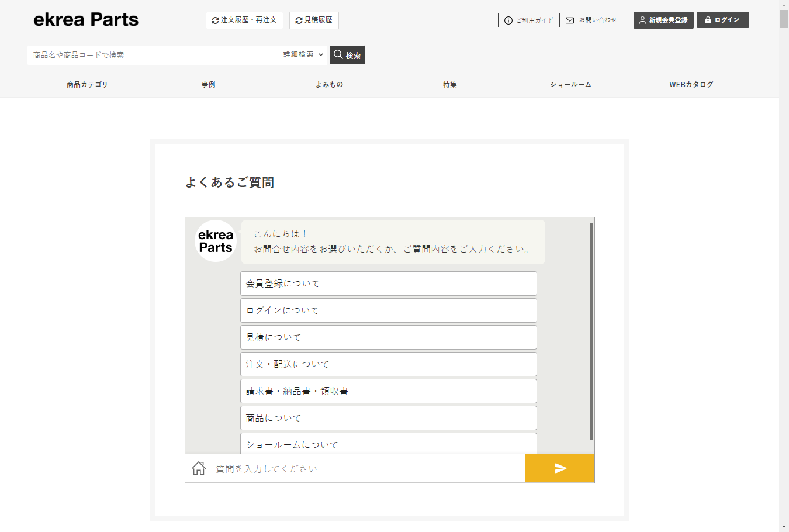The height and width of the screenshot is (532, 789).
Task: Click the 質問を入力してください chat input
Action: 368,468
